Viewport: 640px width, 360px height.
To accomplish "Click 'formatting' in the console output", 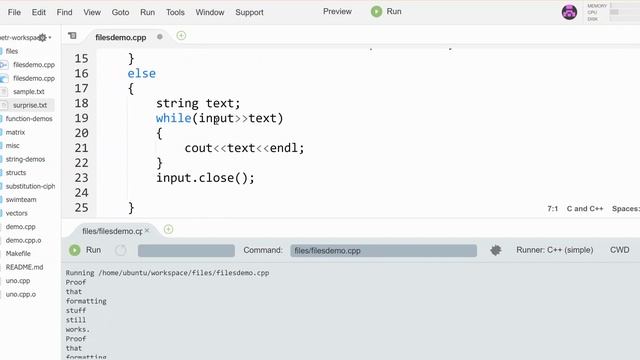I will (86, 301).
